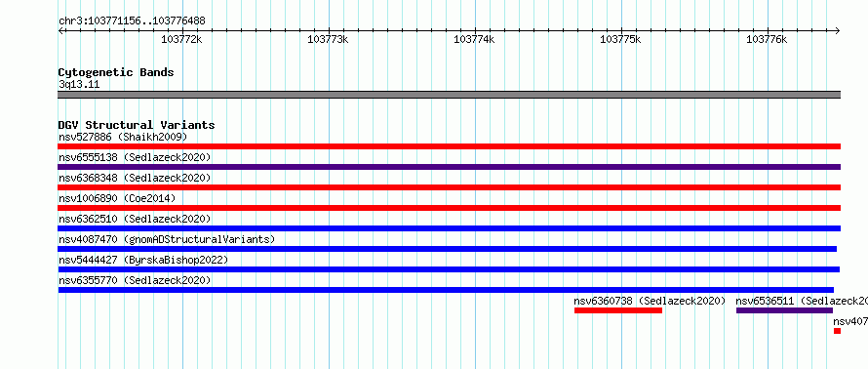Open variant nsv6362510 (Sedlazeck2020) label
This screenshot has width=868, height=369.
(x=135, y=219)
